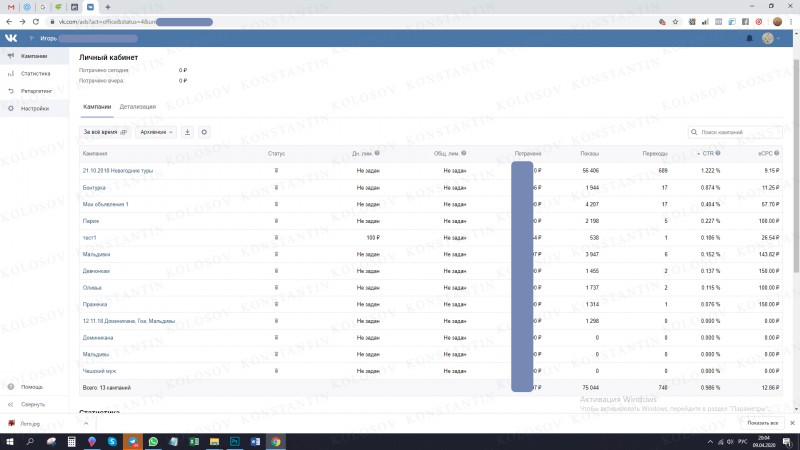Click Показать все downloads button
This screenshot has height=450, width=800.
click(x=762, y=423)
